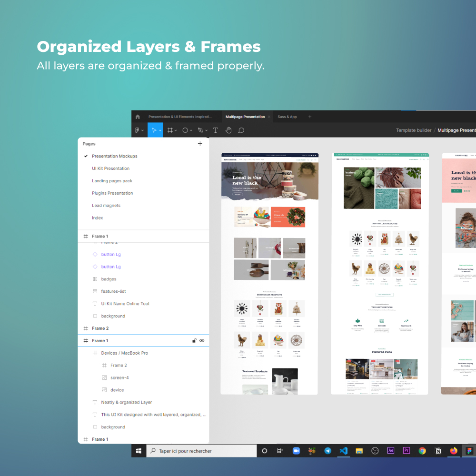476x476 pixels.
Task: Open the Frame tool dropdown arrow
Action: 176,130
